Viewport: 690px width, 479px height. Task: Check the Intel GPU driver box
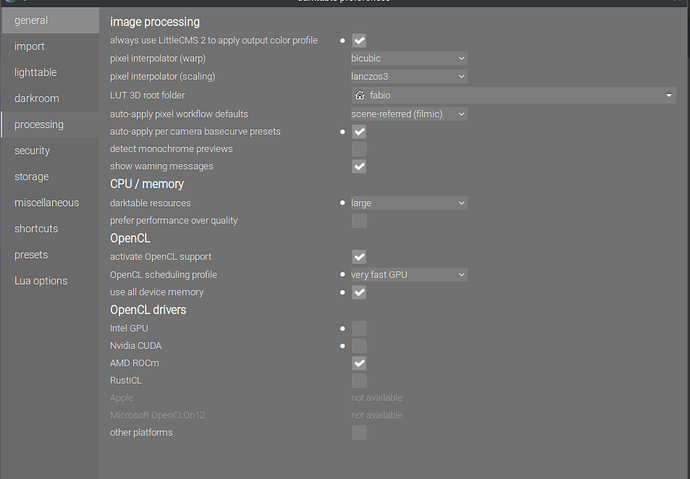359,328
